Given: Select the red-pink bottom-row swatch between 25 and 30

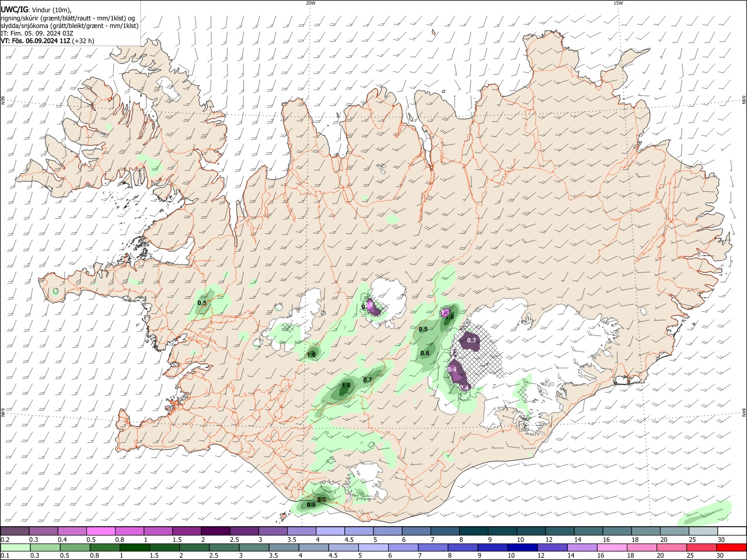Looking at the screenshot, I should coord(701,547).
